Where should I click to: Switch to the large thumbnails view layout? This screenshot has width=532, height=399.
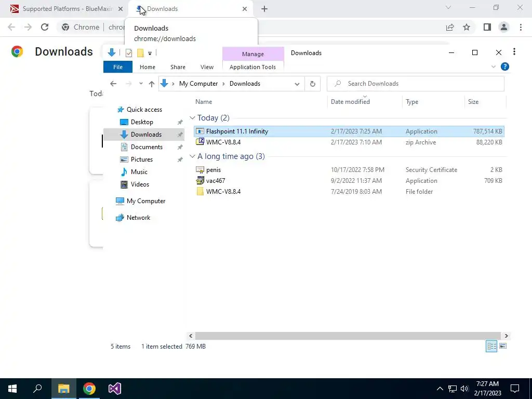tap(503, 346)
